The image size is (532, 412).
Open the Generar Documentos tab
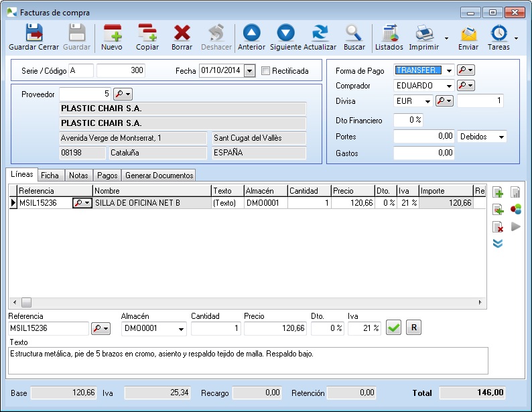(x=159, y=176)
